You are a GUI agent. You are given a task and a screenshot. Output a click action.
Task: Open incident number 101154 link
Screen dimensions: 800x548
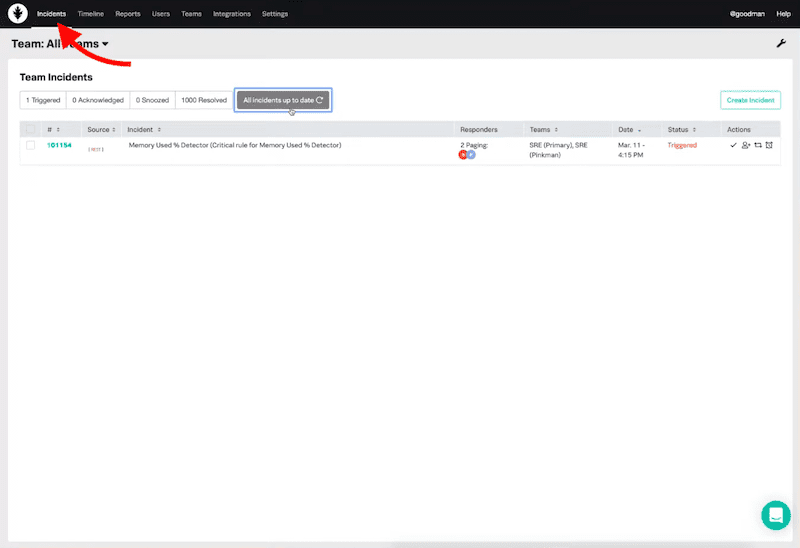(59, 145)
